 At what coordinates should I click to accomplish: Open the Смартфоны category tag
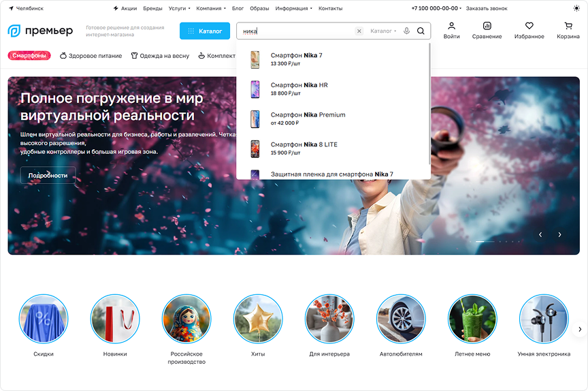(x=29, y=56)
